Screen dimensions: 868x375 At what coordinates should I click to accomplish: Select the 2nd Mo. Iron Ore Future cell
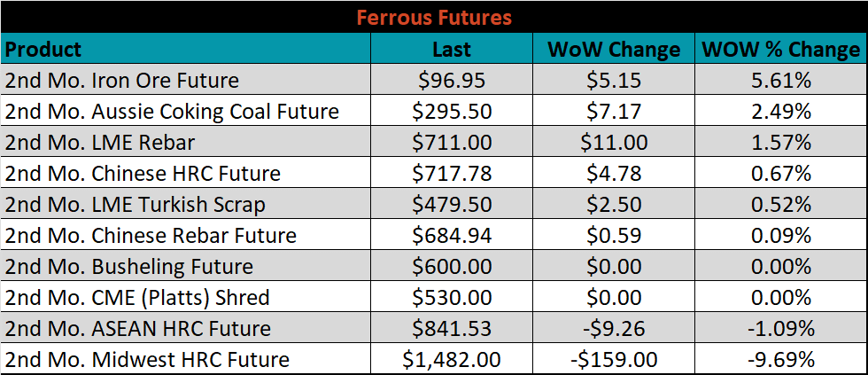tap(186, 80)
